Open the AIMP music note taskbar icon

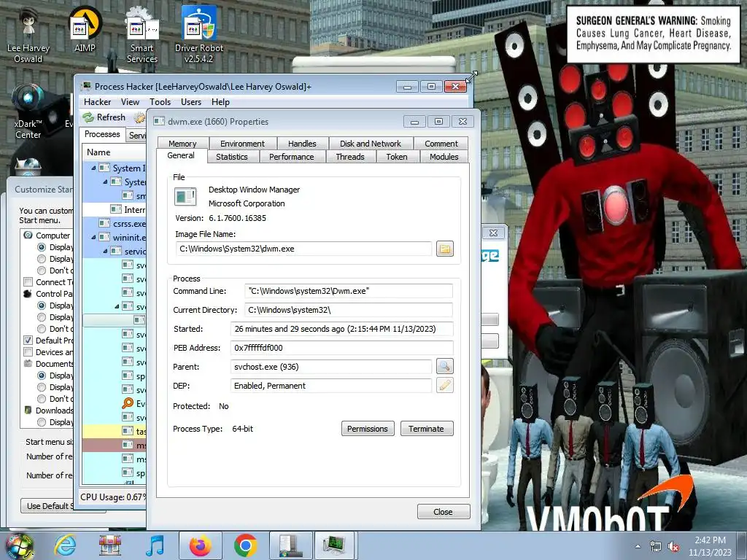click(x=155, y=545)
